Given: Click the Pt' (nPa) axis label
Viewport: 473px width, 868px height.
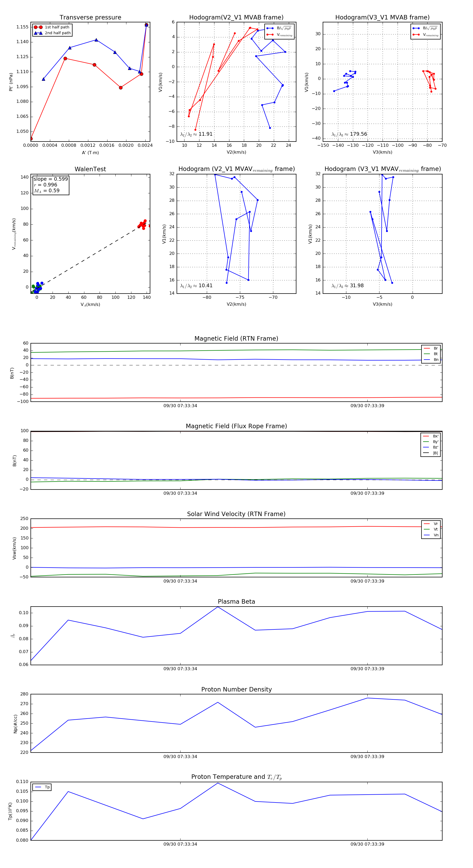Looking at the screenshot, I should coord(11,82).
